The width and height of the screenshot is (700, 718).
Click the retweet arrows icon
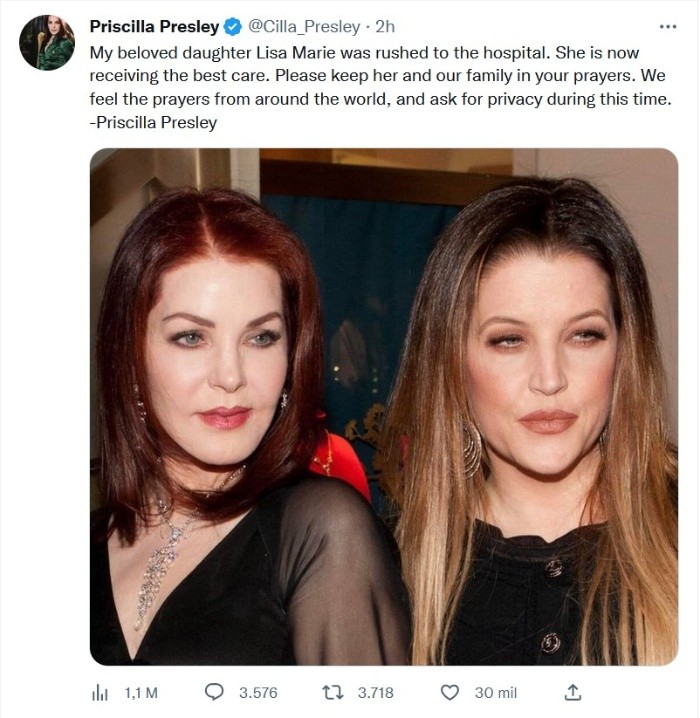point(332,692)
